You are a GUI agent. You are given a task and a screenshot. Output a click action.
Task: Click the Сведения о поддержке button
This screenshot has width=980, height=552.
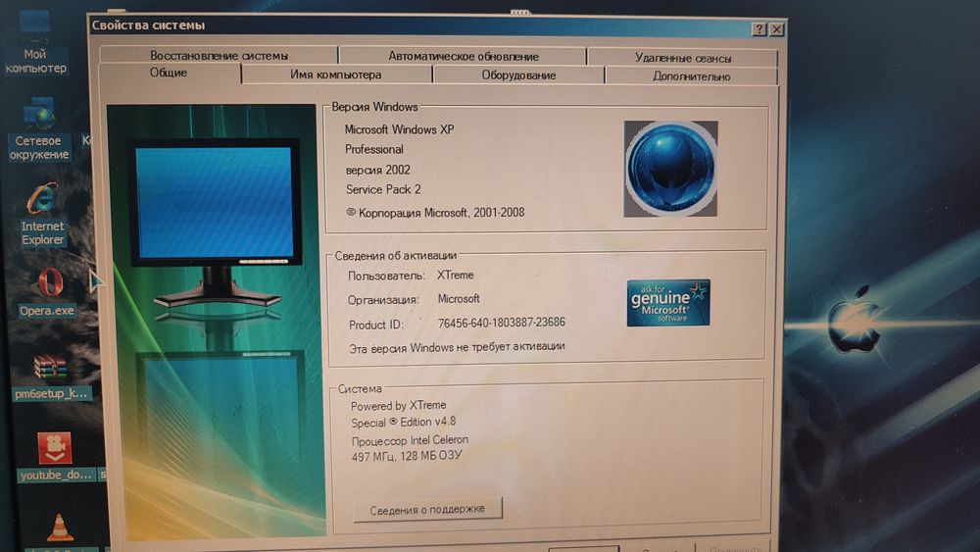coord(427,510)
